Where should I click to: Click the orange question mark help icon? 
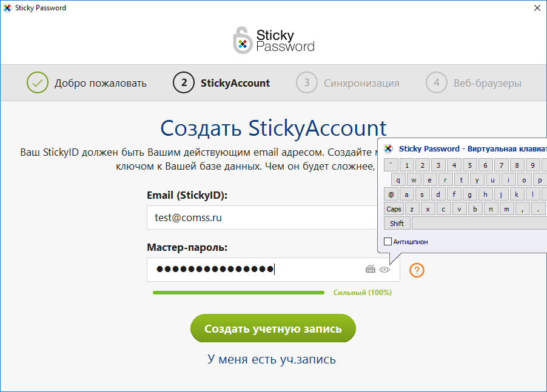point(417,270)
